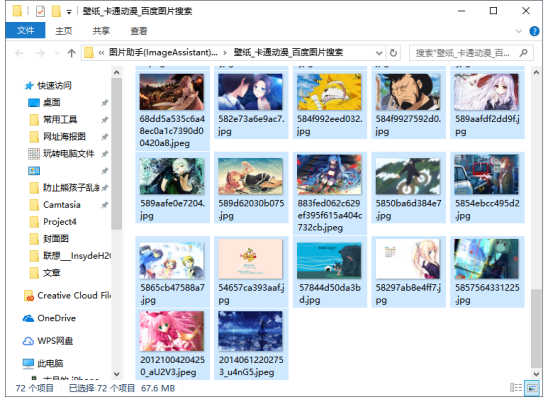Screen dimensions: 548x402
Task: Click the properties checkmark icon in title bar
Action: tap(40, 11)
